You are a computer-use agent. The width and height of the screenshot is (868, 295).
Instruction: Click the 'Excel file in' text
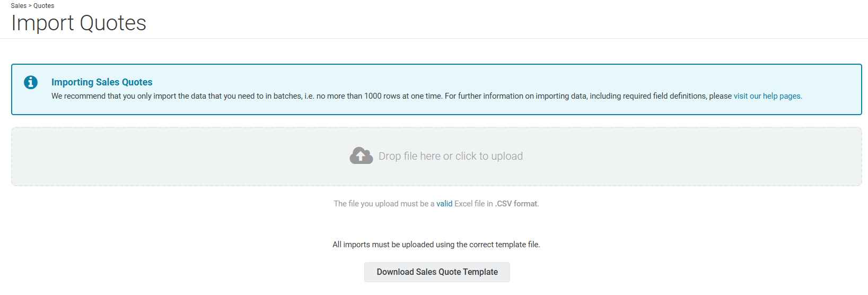coord(474,204)
